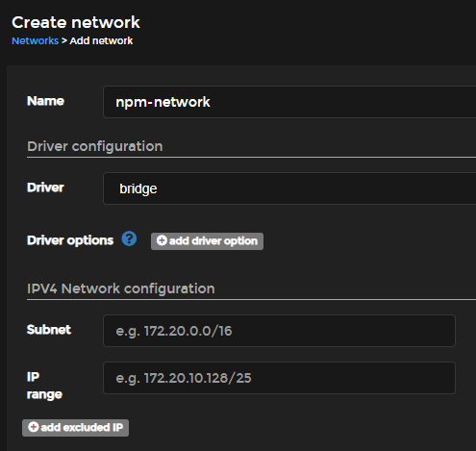Select the bridge text in Driver box

point(138,188)
